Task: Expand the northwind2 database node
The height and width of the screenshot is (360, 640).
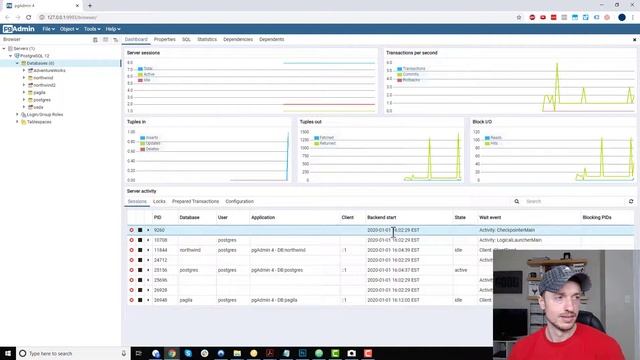Action: (24, 85)
